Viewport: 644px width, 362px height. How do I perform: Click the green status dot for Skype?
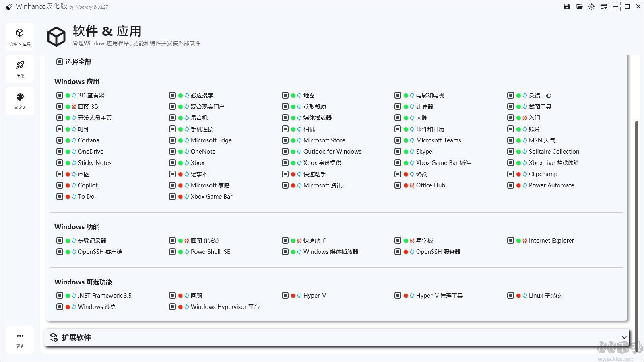tap(406, 152)
